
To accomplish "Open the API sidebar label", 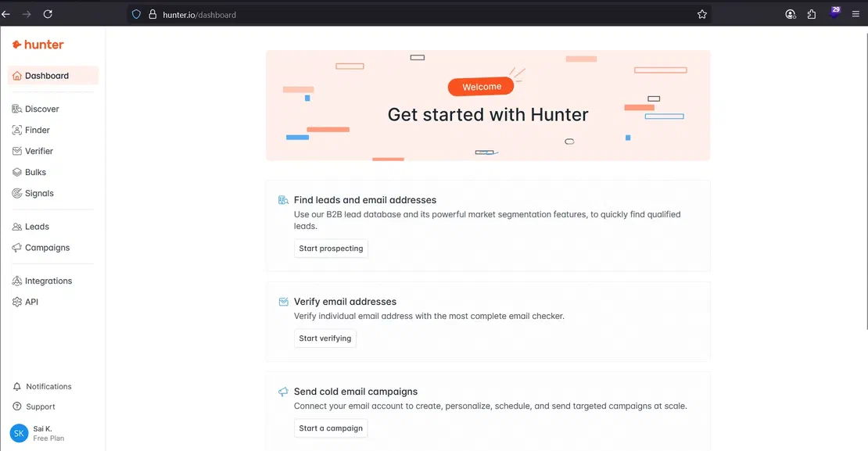I will 31,302.
